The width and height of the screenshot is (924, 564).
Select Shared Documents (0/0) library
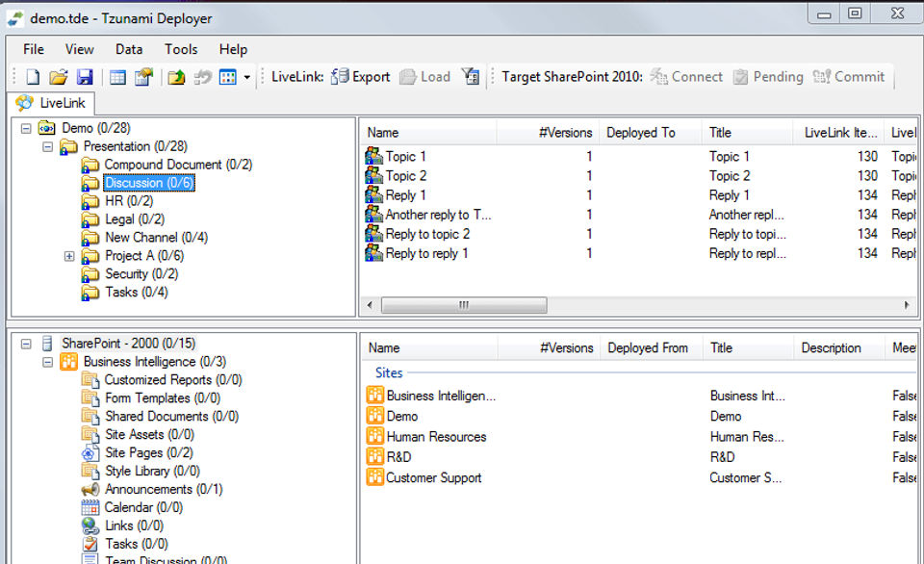click(171, 417)
